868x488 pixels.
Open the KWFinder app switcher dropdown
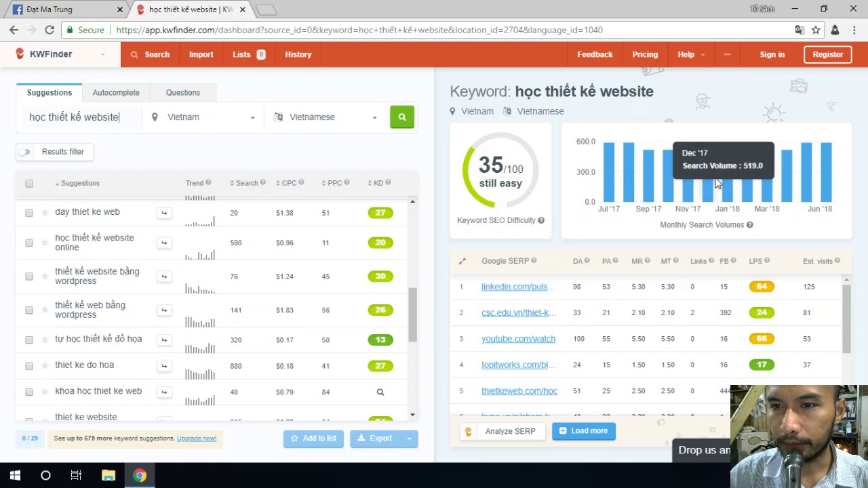[x=102, y=54]
